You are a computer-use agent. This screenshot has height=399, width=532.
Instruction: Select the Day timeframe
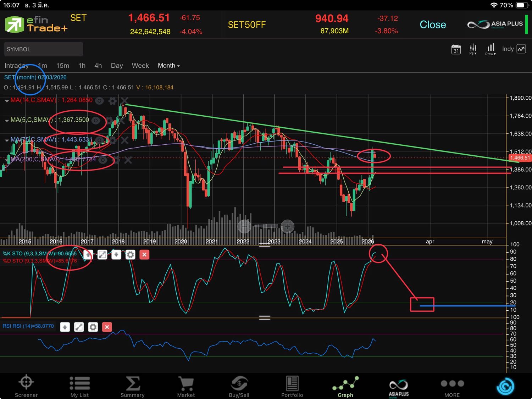coord(117,66)
